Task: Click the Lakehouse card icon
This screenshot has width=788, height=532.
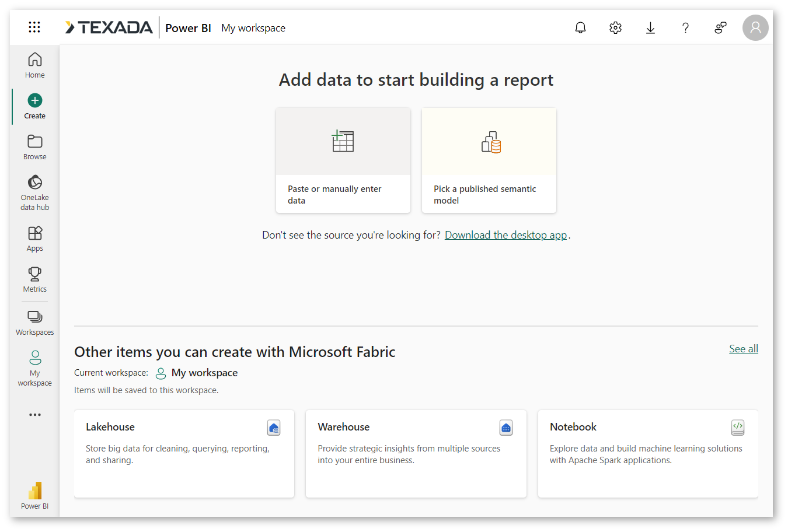Action: pos(274,428)
